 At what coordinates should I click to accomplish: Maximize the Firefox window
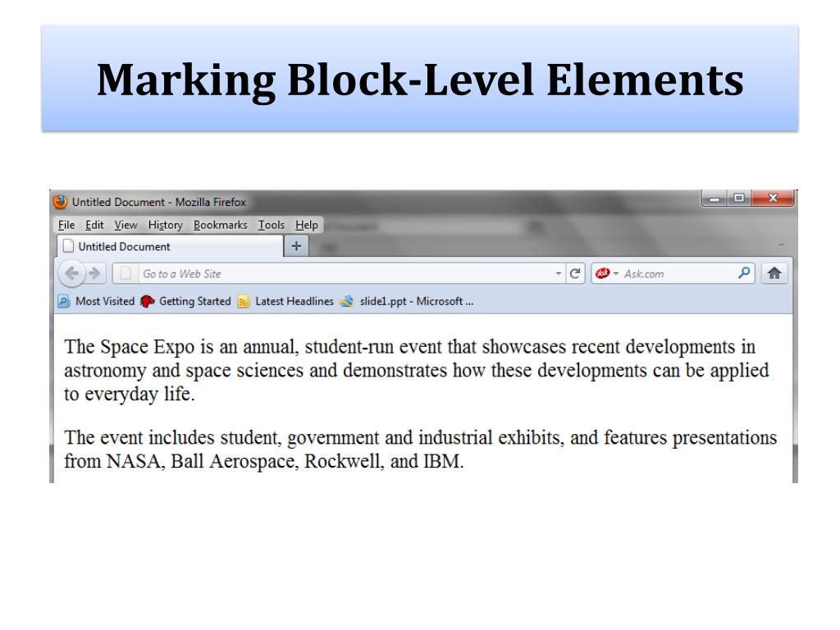point(739,199)
